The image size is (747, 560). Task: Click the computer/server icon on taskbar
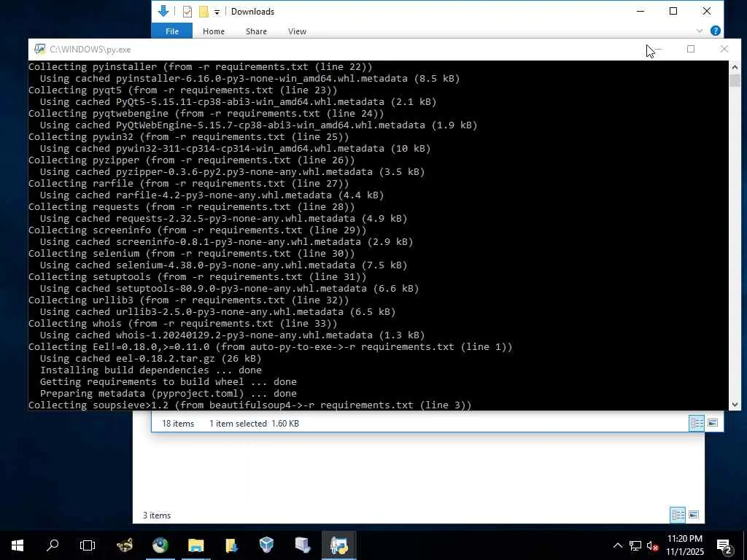tap(303, 545)
